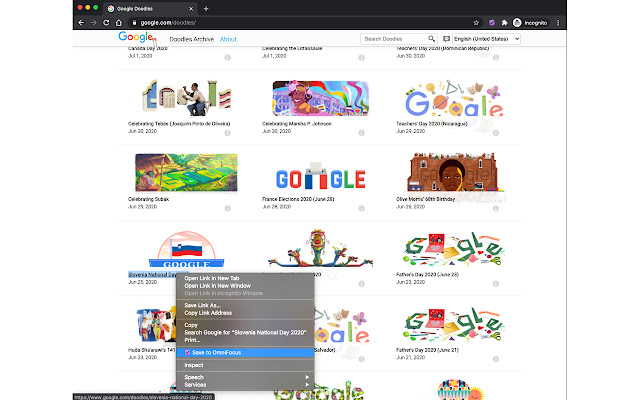
Task: Open the OmniFocus extension icon in toolbar
Action: pyautogui.click(x=492, y=23)
